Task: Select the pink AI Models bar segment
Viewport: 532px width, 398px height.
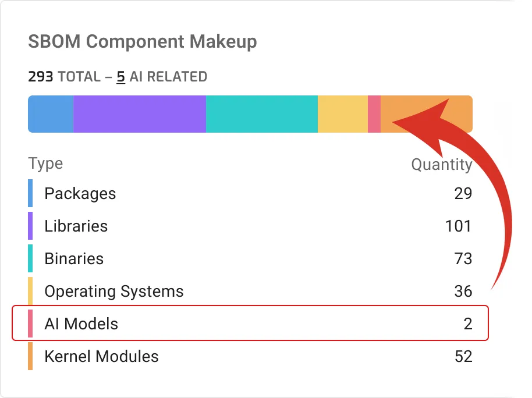Action: [374, 114]
